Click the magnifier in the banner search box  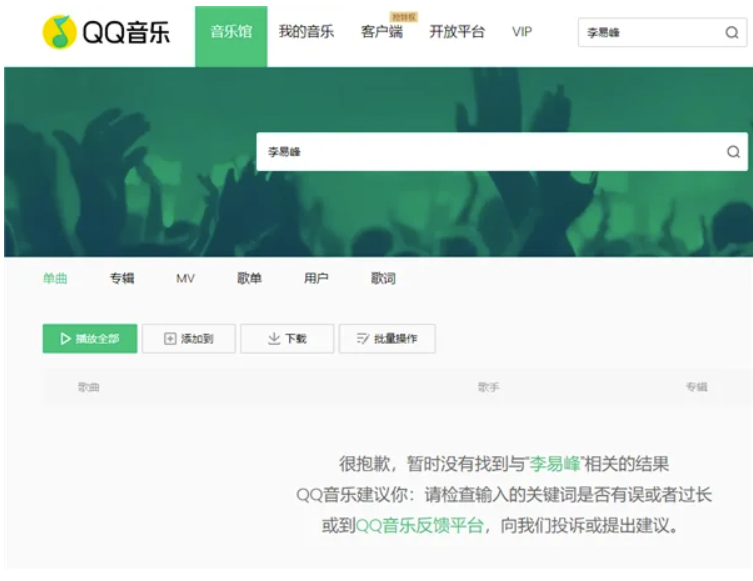pos(733,152)
